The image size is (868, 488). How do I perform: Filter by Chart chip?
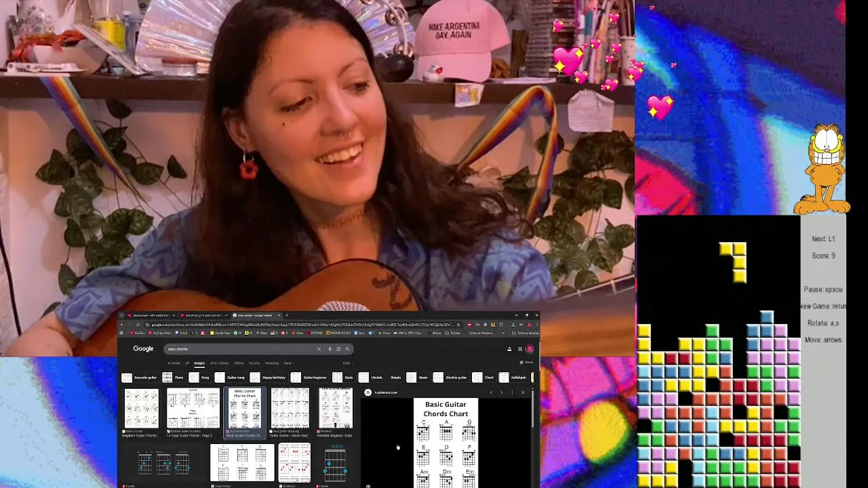484,377
